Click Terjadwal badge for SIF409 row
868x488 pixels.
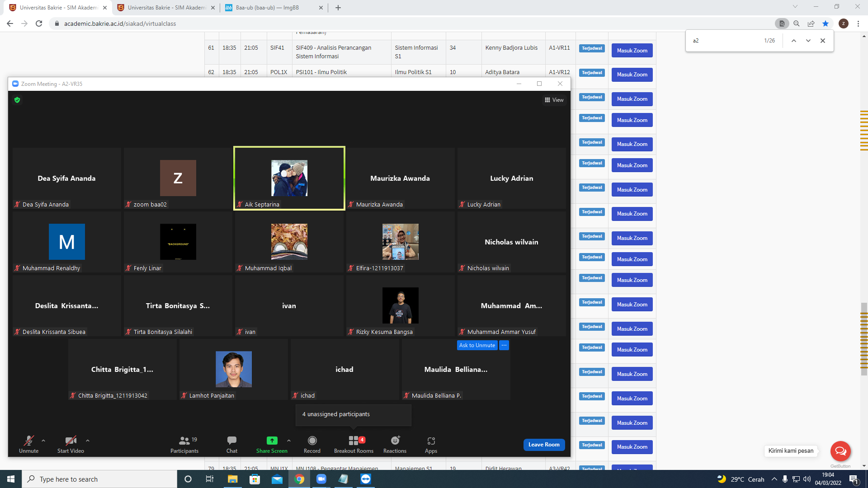(x=592, y=48)
